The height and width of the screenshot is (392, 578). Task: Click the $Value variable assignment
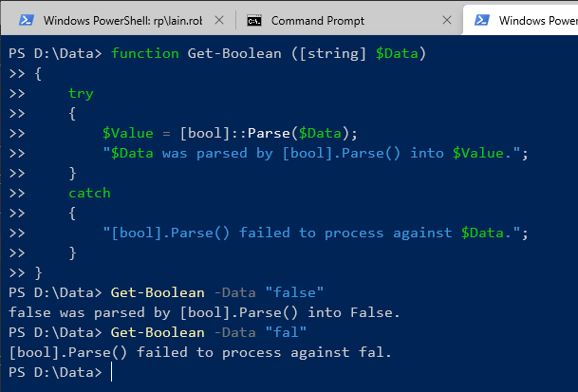[x=128, y=133]
